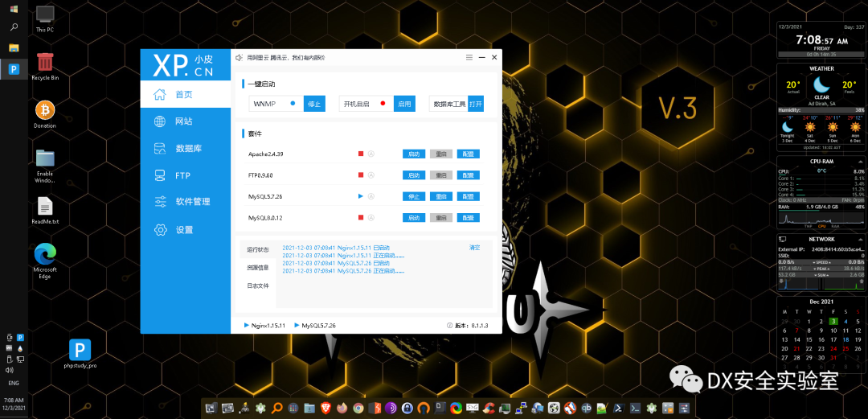Select the Enable Windo... folder icon
Viewport: 868px width, 419px height.
tap(45, 165)
